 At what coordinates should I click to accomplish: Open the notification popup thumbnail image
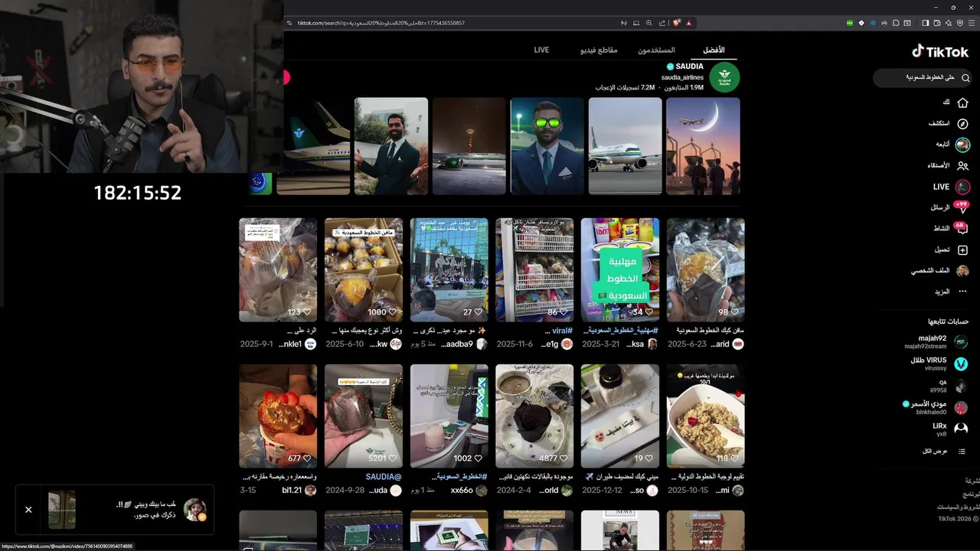click(x=62, y=510)
